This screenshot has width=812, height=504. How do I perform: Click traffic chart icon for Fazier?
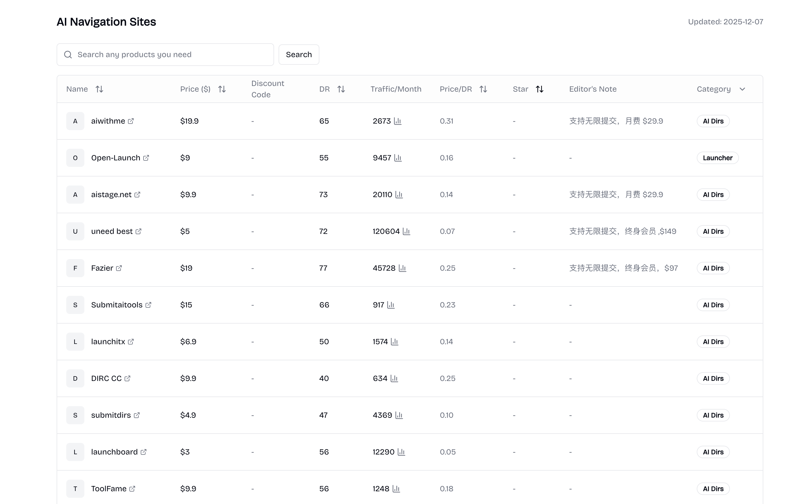[402, 268]
